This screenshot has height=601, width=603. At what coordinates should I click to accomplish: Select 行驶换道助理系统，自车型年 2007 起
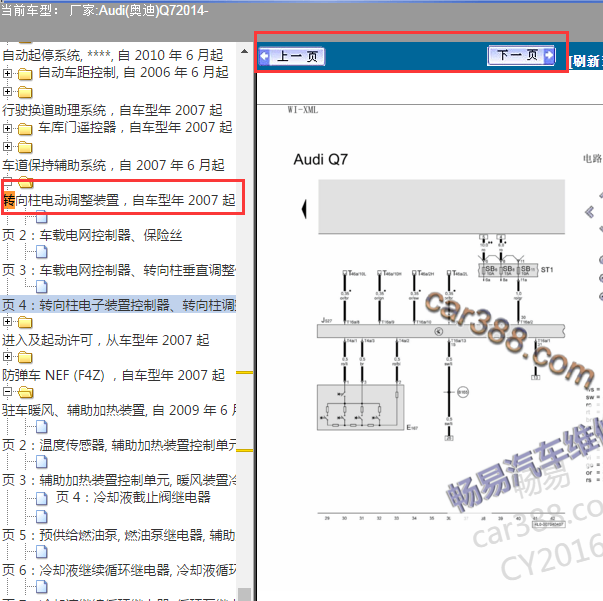(x=112, y=110)
